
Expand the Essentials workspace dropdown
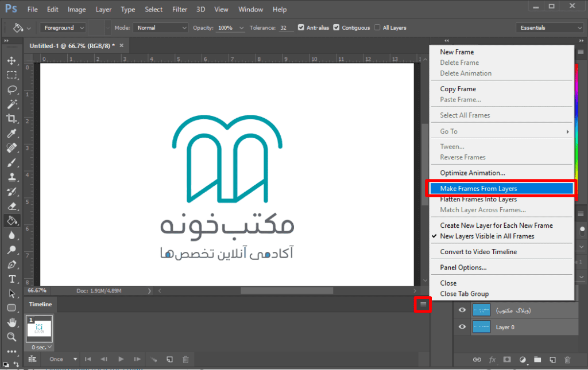point(550,28)
